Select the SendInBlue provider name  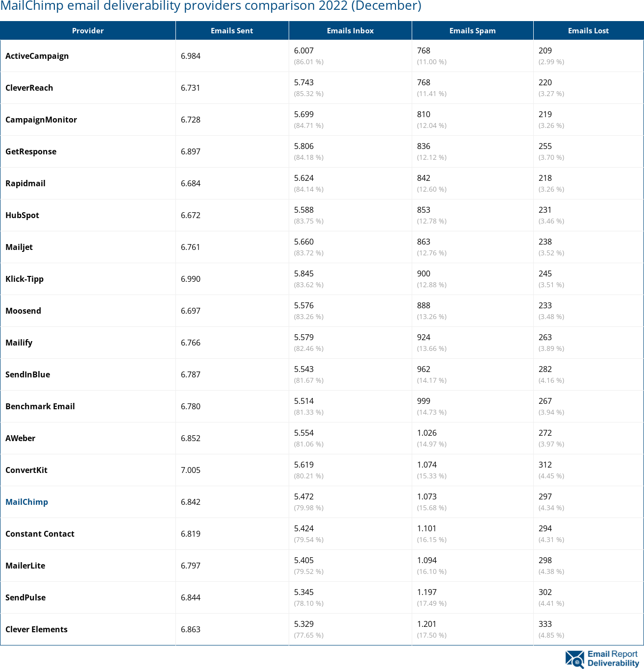[x=27, y=374]
